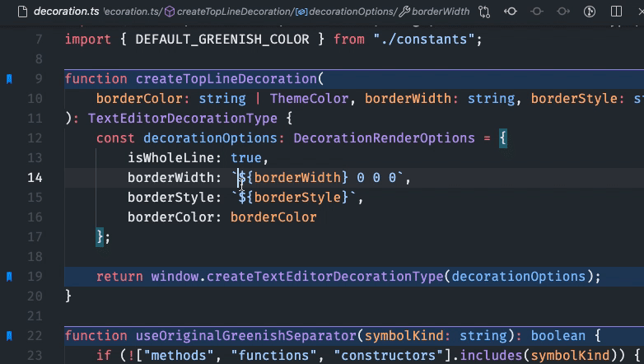Split the editor right
Screen dimensions: 644x364
point(616,12)
